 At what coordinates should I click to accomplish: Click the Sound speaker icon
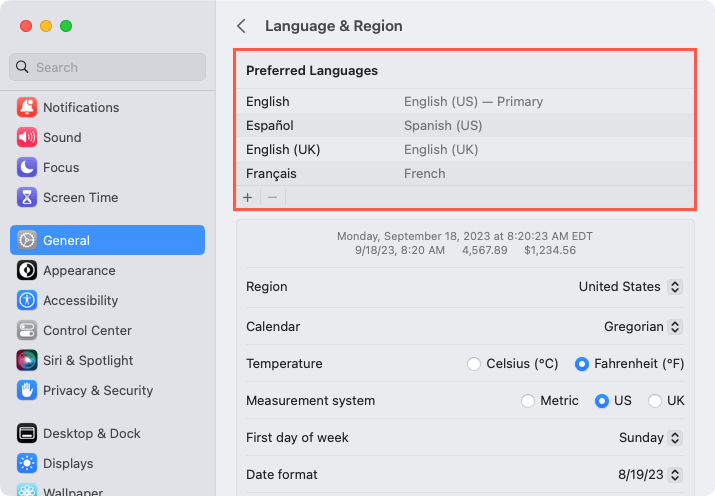[x=27, y=137]
